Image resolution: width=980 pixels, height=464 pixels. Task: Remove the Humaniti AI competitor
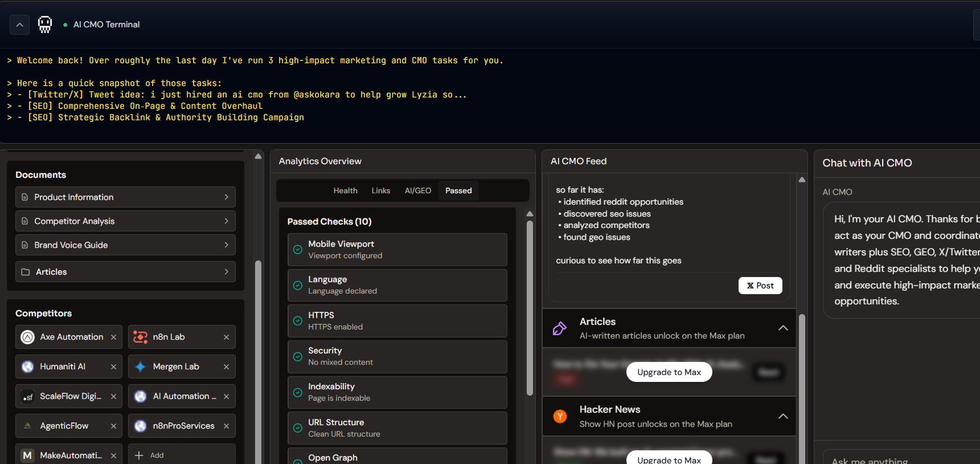(113, 367)
